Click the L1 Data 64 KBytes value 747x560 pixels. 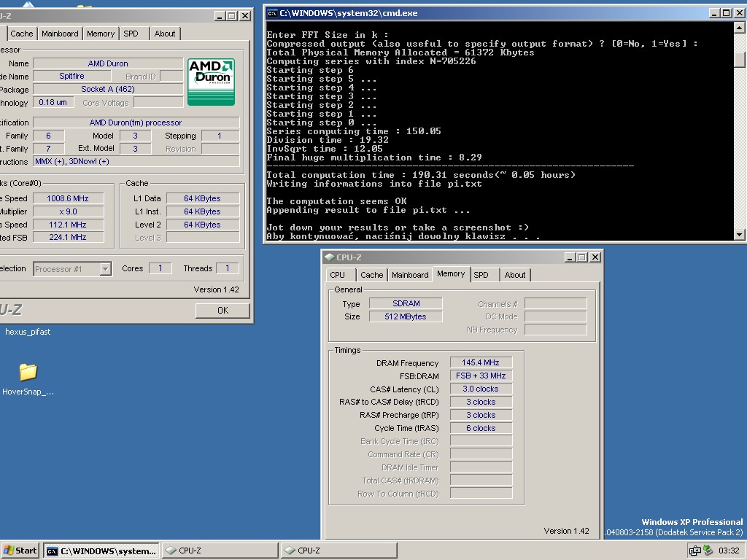click(x=203, y=198)
